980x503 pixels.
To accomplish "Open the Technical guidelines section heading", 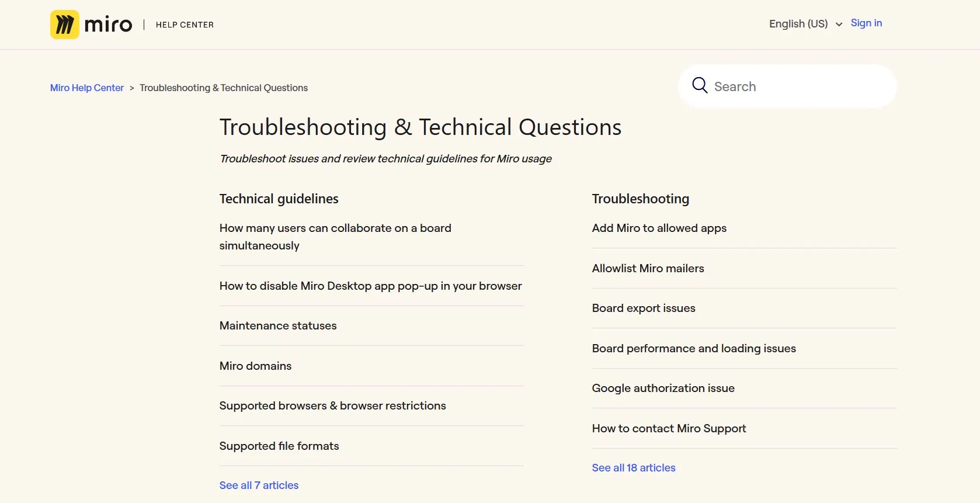I will [x=279, y=199].
